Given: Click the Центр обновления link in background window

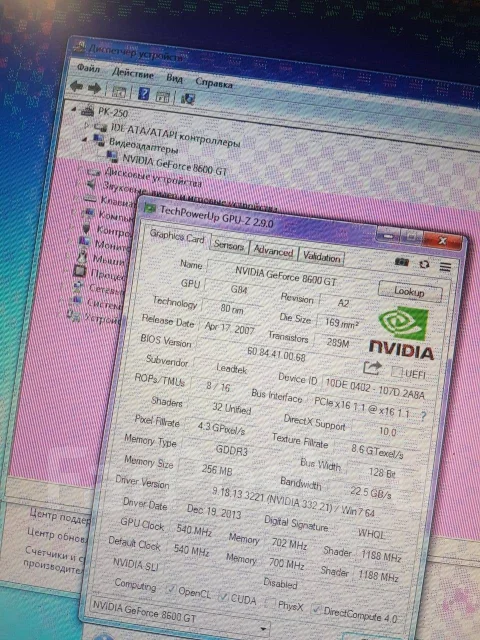Looking at the screenshot, I should point(57,536).
